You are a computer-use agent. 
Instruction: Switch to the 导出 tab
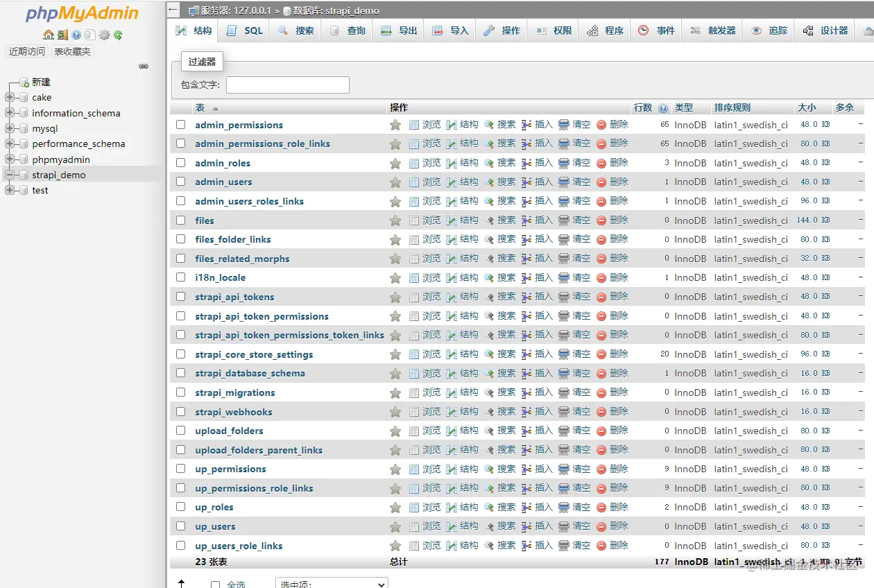tap(399, 31)
